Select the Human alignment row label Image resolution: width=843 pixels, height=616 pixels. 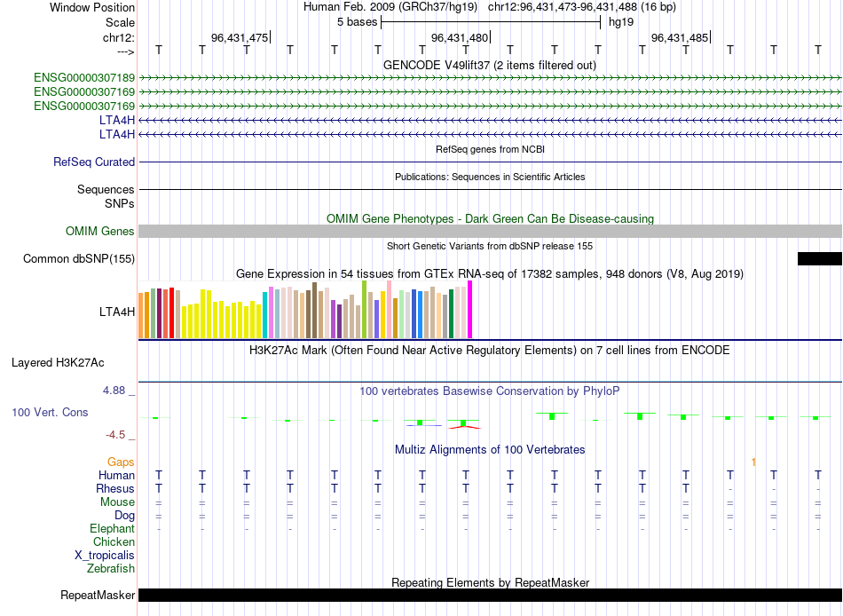tap(116, 476)
